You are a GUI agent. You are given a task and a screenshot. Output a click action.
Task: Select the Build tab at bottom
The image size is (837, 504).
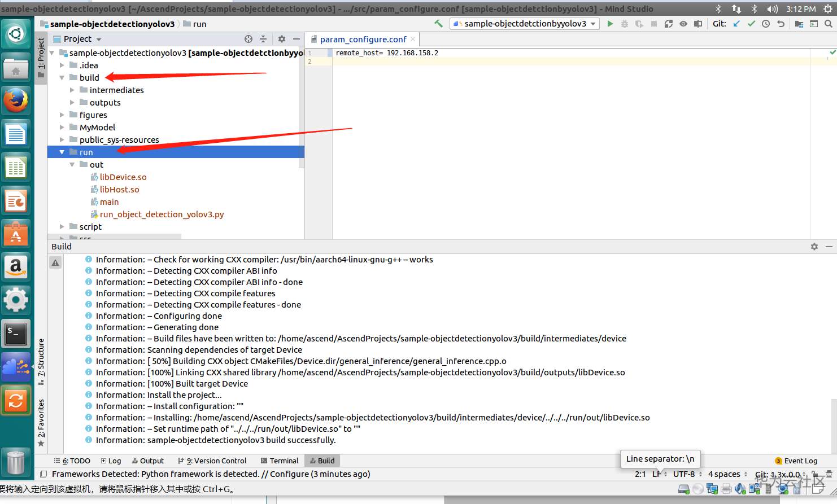coord(322,461)
